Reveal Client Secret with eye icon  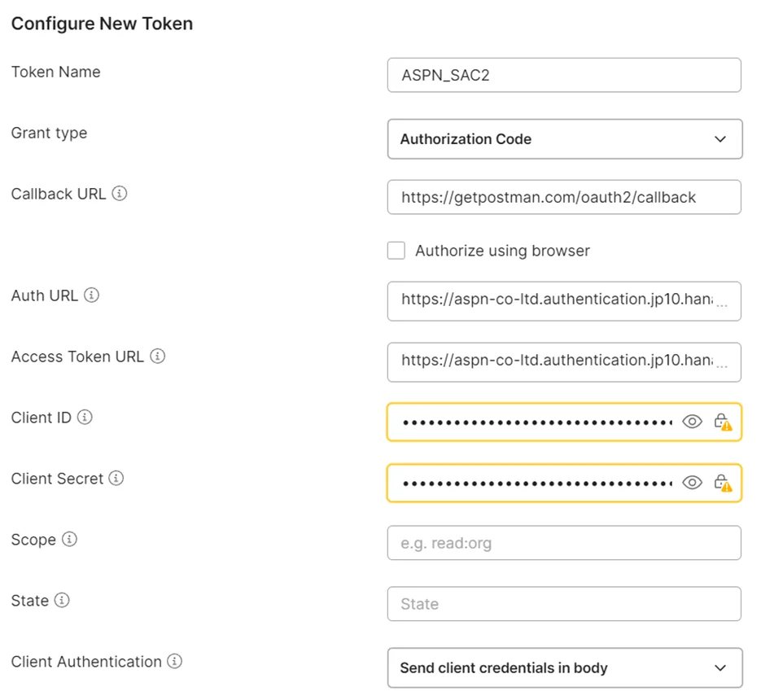[692, 483]
